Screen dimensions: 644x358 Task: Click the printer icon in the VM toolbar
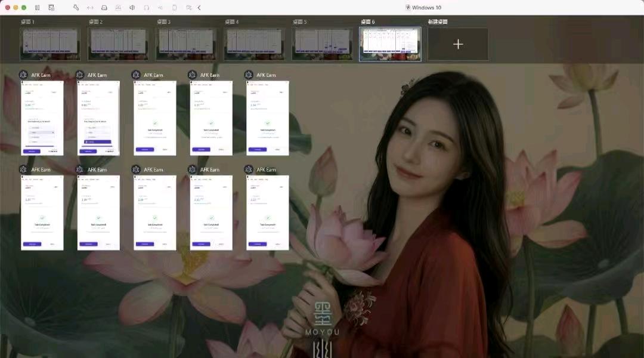tap(105, 7)
